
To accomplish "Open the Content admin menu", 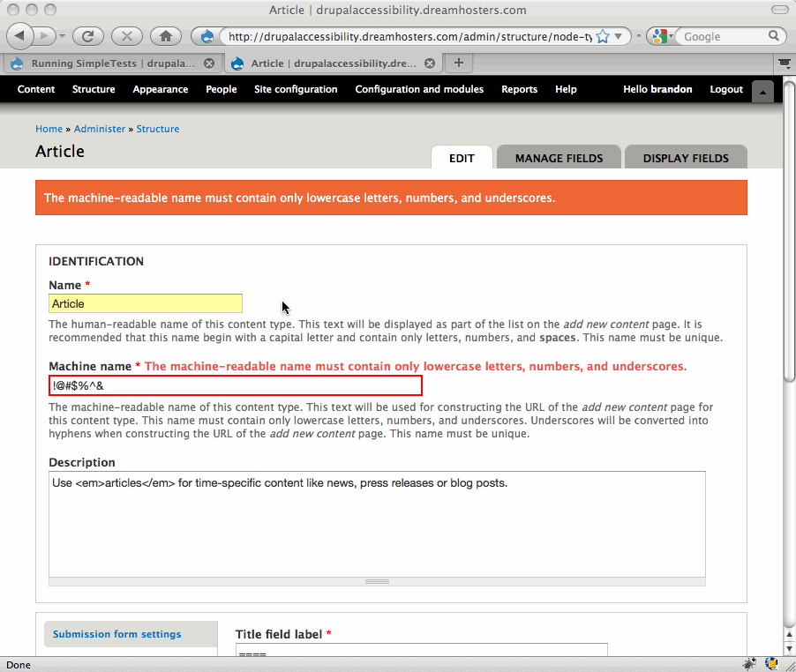I will click(x=36, y=89).
